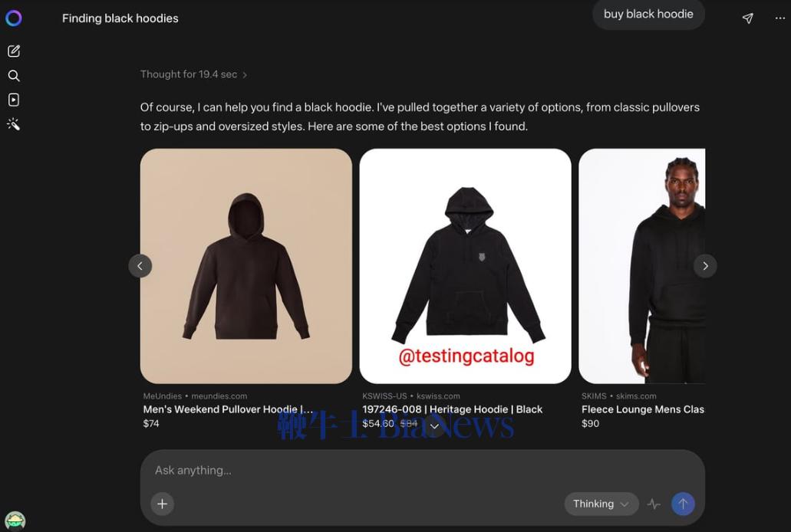The height and width of the screenshot is (532, 791).
Task: Open Men's Weekend Pullover Hoodie link
Action: click(228, 409)
